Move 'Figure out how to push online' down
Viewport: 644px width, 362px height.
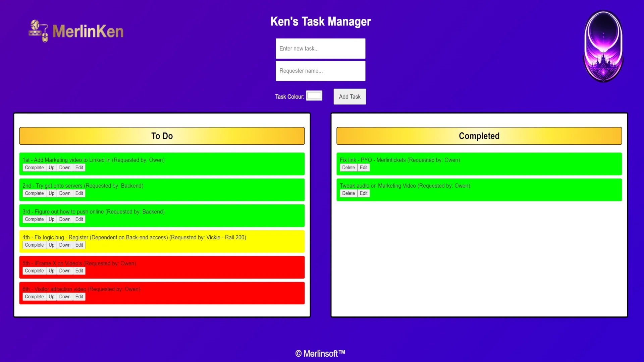[x=65, y=219]
